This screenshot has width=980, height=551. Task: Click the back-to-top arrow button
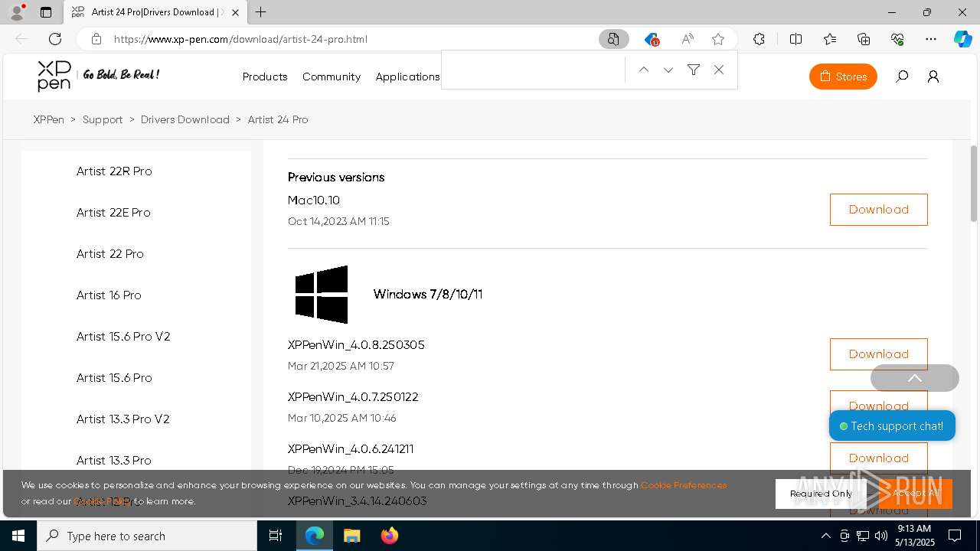point(914,378)
